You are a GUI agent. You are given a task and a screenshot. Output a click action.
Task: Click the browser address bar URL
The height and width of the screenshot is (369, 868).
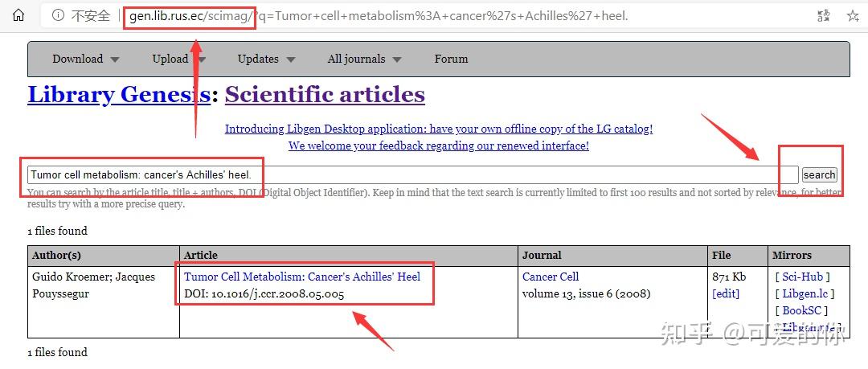pos(379,16)
